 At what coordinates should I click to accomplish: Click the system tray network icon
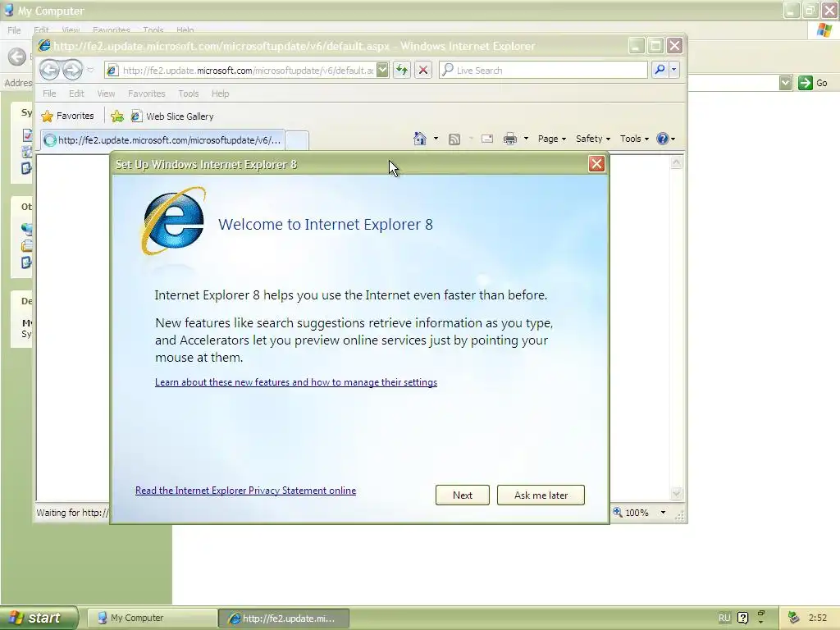pyautogui.click(x=793, y=618)
